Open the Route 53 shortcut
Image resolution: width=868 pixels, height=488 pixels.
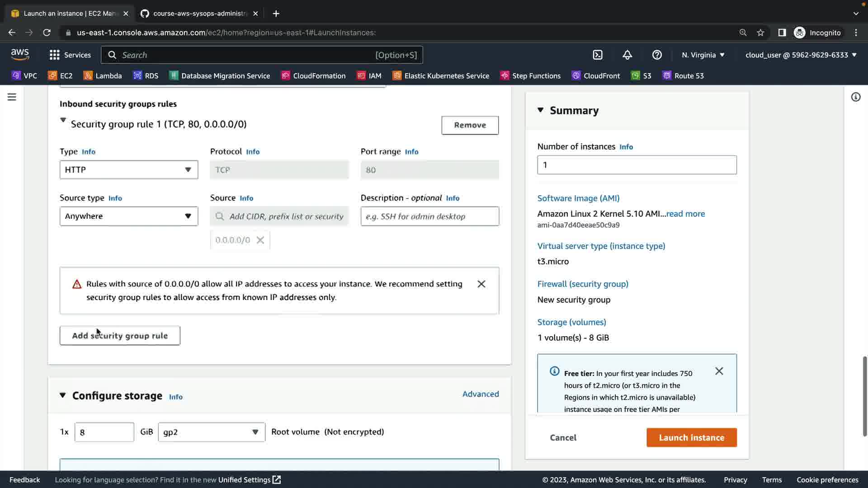[x=683, y=75]
